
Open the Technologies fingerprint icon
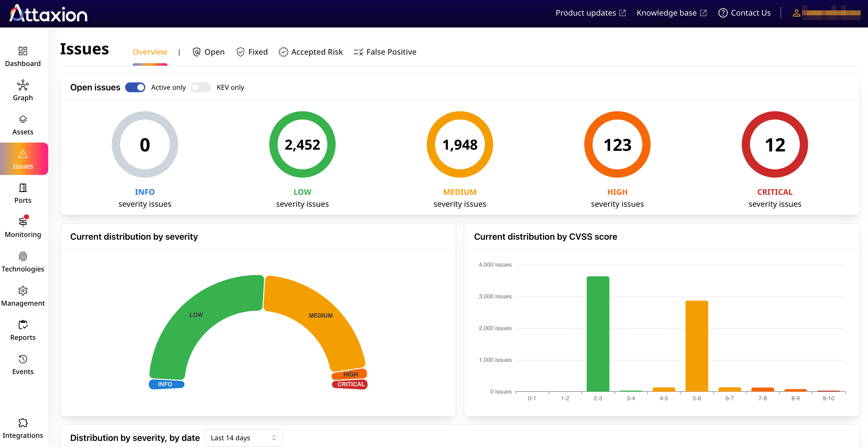tap(23, 256)
